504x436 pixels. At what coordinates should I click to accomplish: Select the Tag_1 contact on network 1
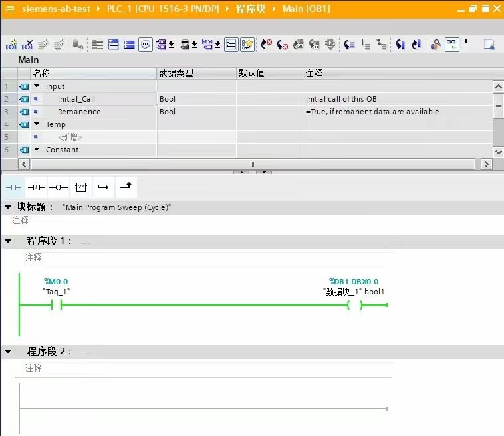[57, 305]
